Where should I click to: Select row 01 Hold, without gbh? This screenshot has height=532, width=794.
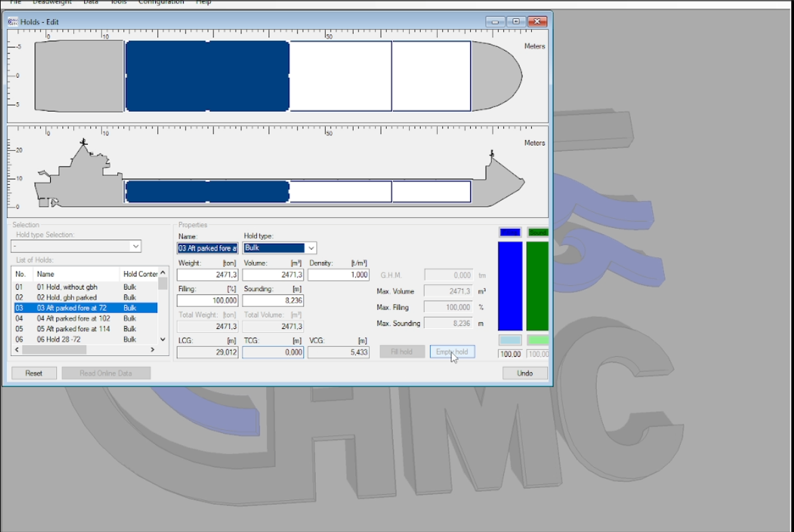(85, 287)
